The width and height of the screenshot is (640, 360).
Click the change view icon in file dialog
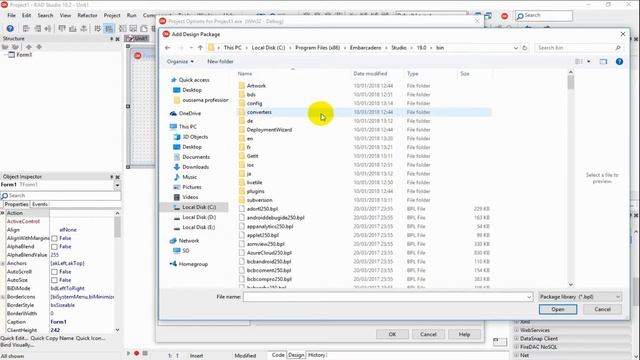point(579,62)
